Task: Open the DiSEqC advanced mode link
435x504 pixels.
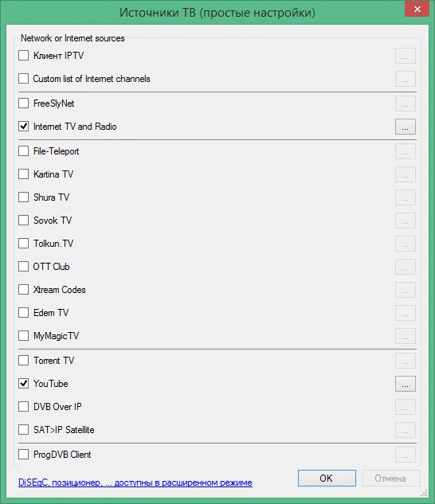Action: [135, 483]
